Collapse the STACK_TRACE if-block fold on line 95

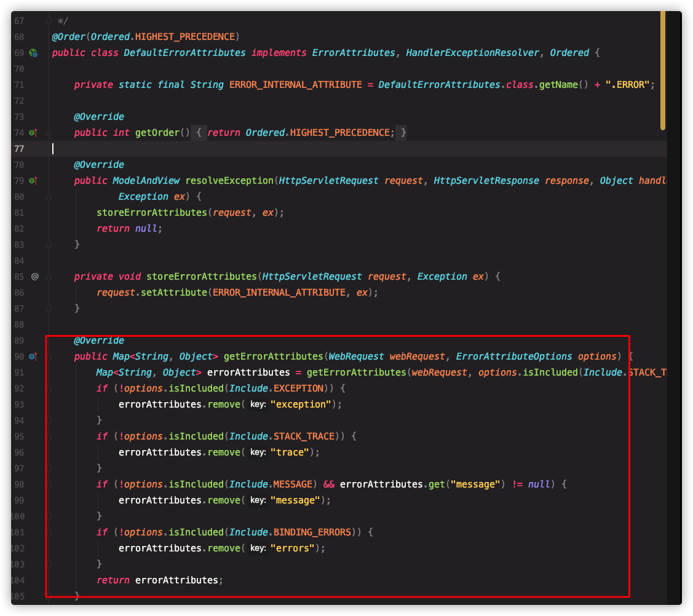pyautogui.click(x=49, y=436)
